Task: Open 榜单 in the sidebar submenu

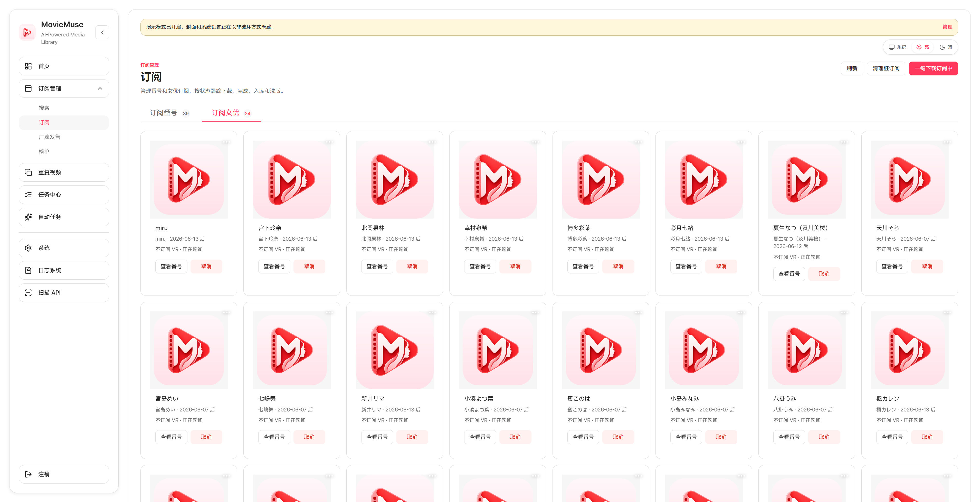Action: (x=44, y=152)
